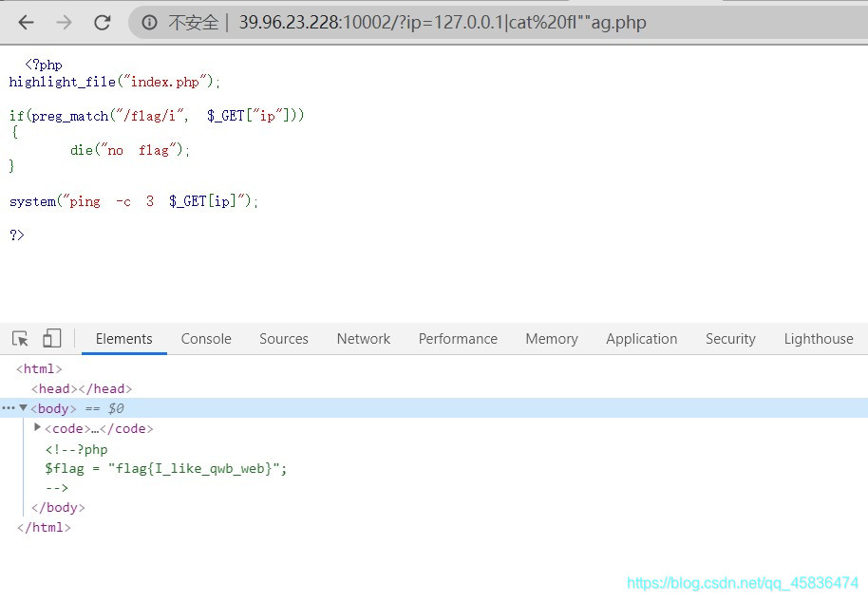This screenshot has height=601, width=868.
Task: Open the Application tab
Action: pos(642,339)
